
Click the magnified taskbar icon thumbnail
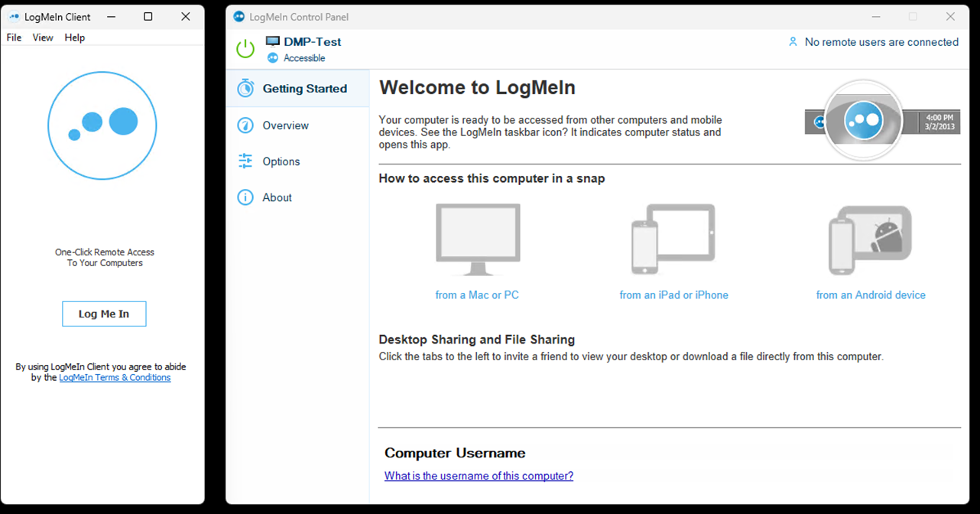click(863, 121)
